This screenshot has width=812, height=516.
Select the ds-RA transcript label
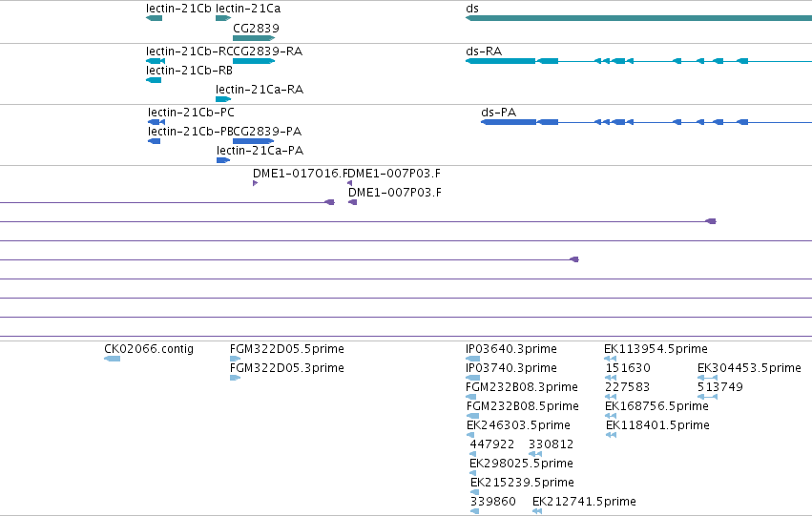click(x=484, y=52)
